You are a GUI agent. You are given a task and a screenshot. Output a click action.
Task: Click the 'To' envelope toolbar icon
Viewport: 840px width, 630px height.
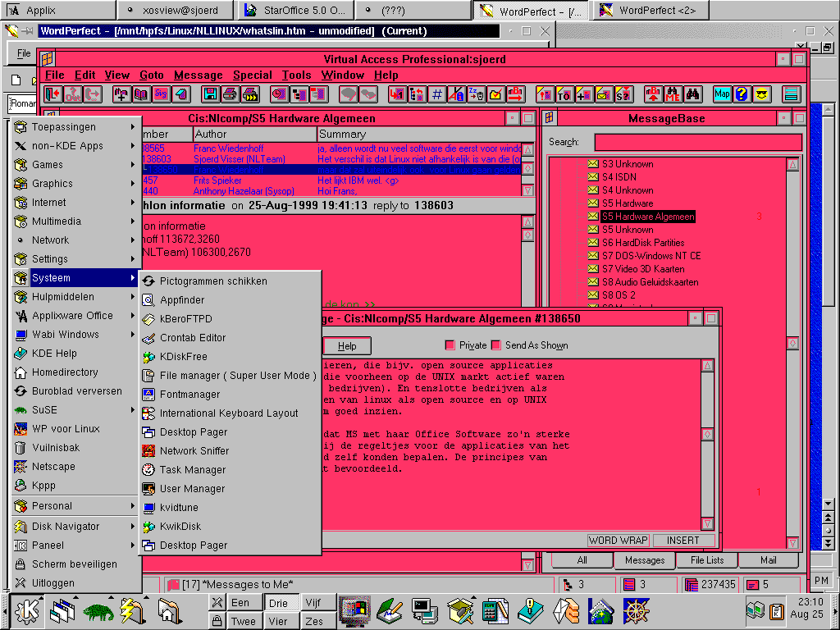click(x=564, y=94)
